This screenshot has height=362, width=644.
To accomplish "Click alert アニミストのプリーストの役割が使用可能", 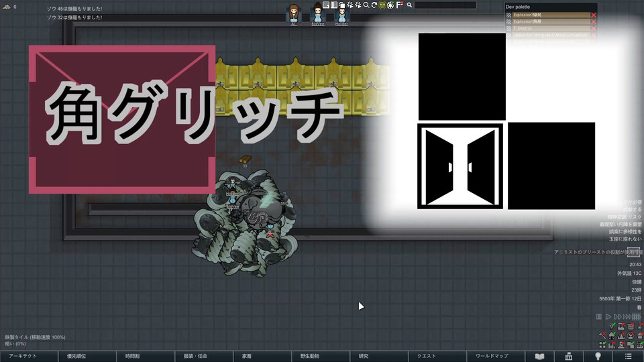I will (x=598, y=252).
